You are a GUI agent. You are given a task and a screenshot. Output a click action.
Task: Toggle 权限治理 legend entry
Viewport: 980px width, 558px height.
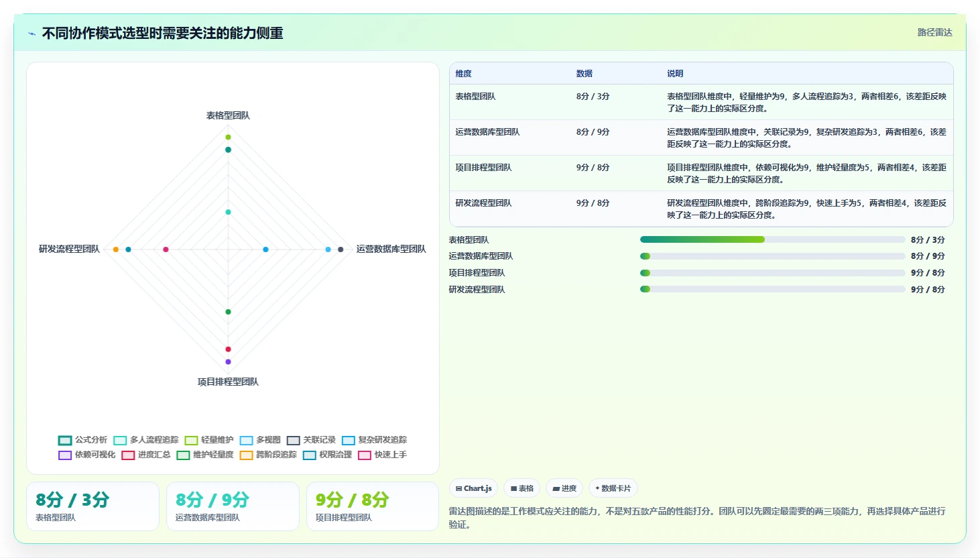pos(327,455)
